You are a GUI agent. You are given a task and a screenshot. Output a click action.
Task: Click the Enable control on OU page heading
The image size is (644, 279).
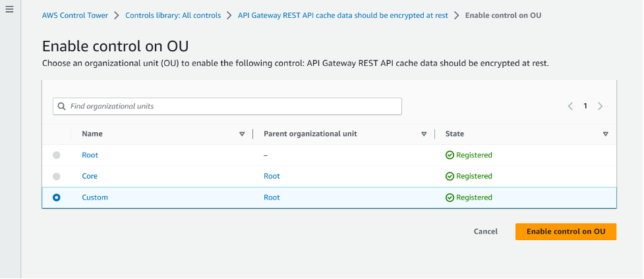point(115,46)
